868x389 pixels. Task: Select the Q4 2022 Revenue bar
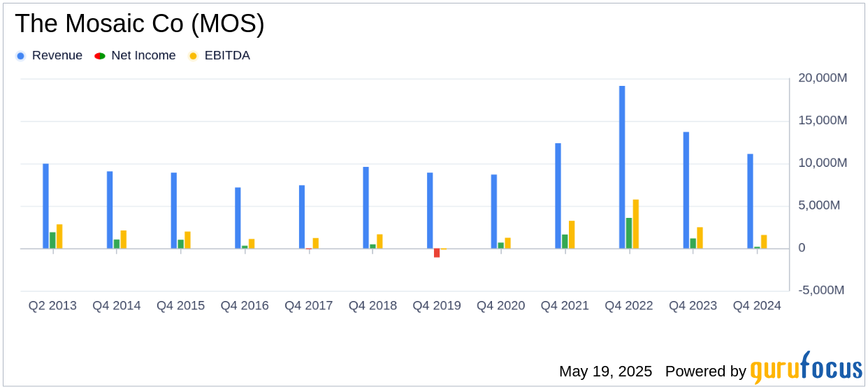point(622,167)
